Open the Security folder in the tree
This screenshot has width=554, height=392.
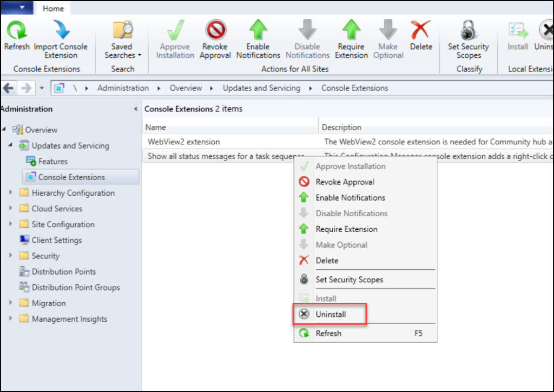pyautogui.click(x=39, y=256)
